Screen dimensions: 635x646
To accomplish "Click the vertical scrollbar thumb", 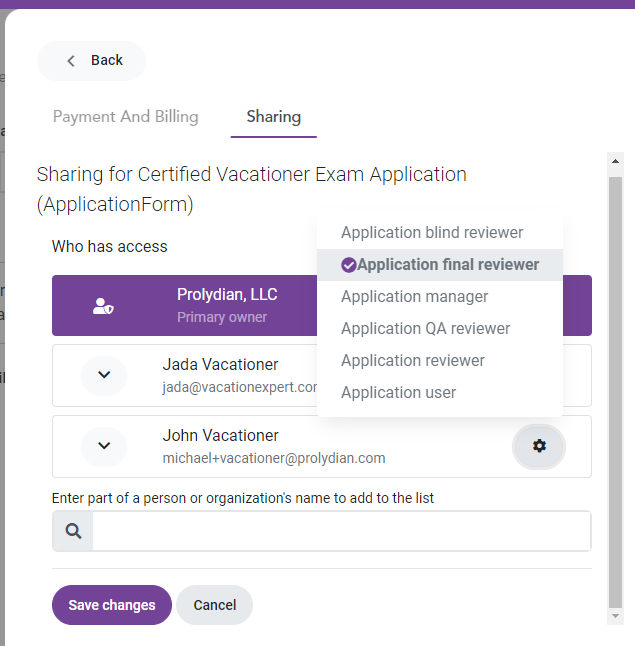I will pyautogui.click(x=615, y=393).
